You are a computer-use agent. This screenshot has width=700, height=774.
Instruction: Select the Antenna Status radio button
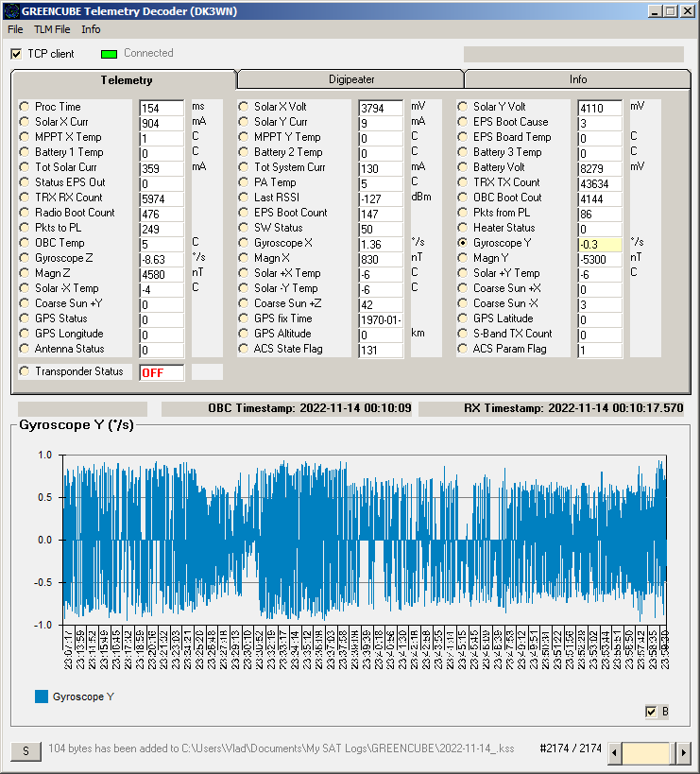tap(25, 349)
